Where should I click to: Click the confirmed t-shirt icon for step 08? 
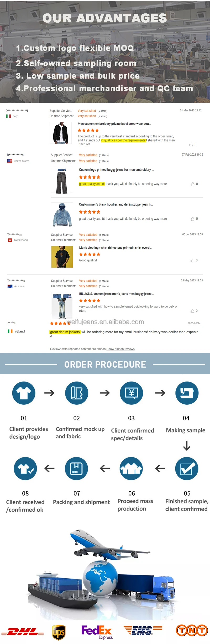[25, 468]
